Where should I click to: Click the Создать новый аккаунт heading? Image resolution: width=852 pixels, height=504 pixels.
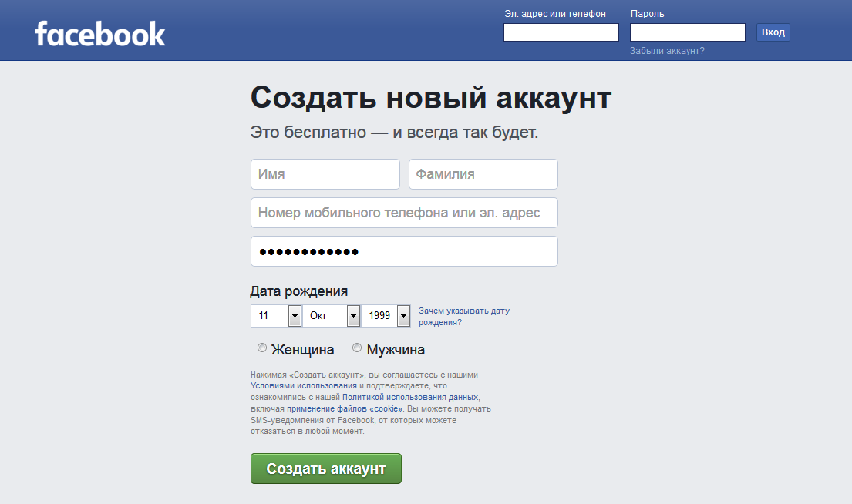click(431, 99)
